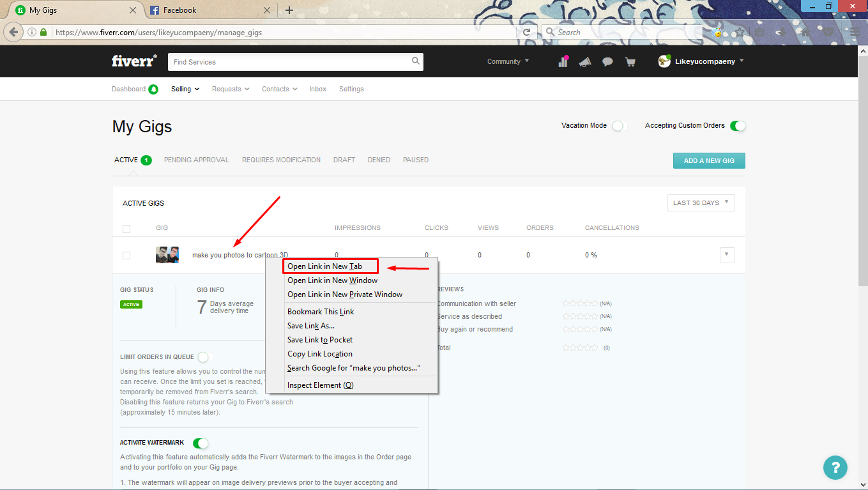Click the magnifier icon in Find Services

tap(416, 61)
